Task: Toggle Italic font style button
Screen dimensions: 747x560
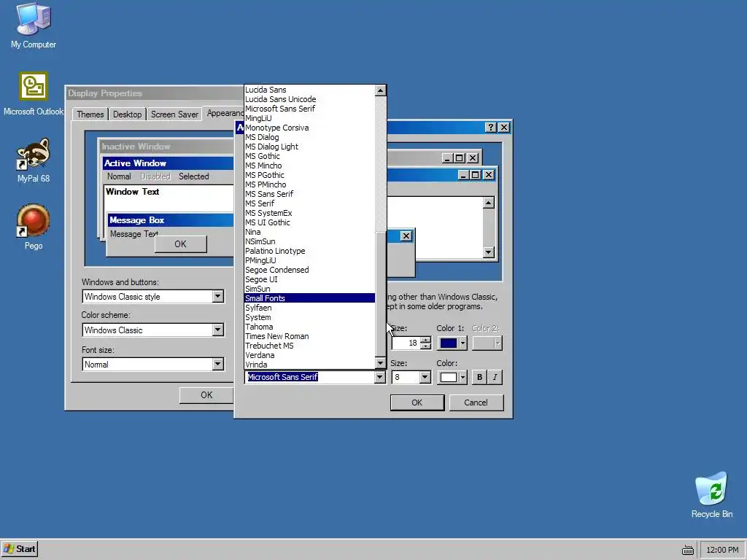Action: [x=495, y=377]
